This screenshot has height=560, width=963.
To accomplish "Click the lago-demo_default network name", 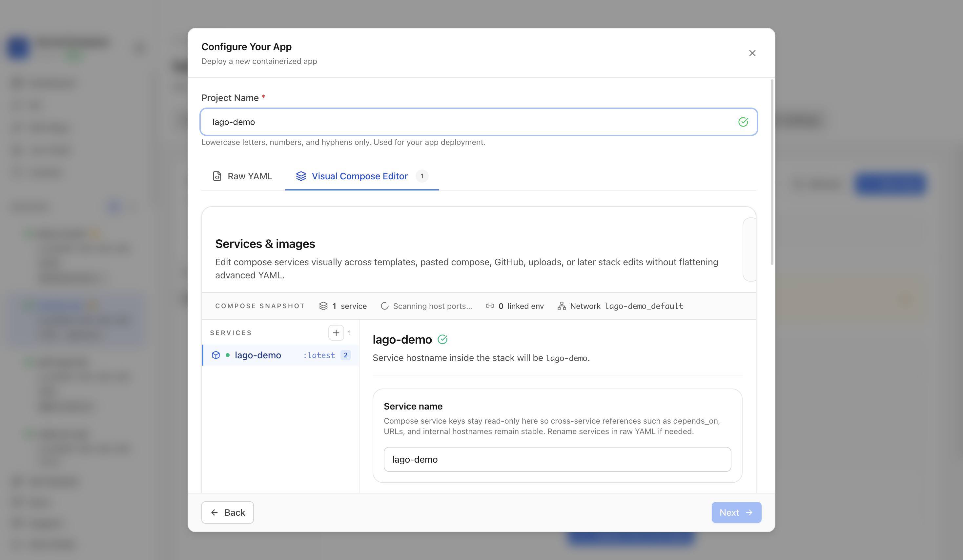I will pos(644,306).
